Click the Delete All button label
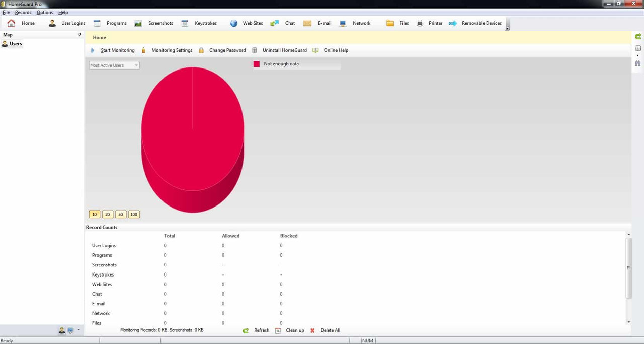The height and width of the screenshot is (344, 644). [x=331, y=330]
